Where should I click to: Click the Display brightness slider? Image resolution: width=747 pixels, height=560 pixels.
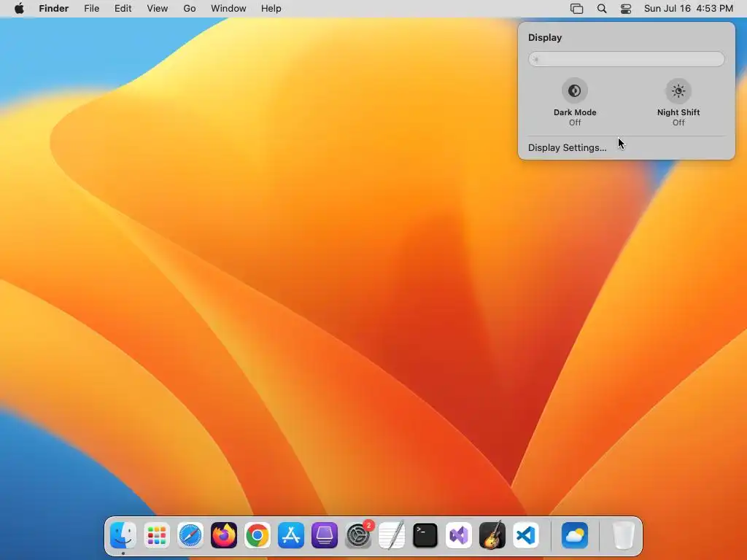(x=627, y=59)
